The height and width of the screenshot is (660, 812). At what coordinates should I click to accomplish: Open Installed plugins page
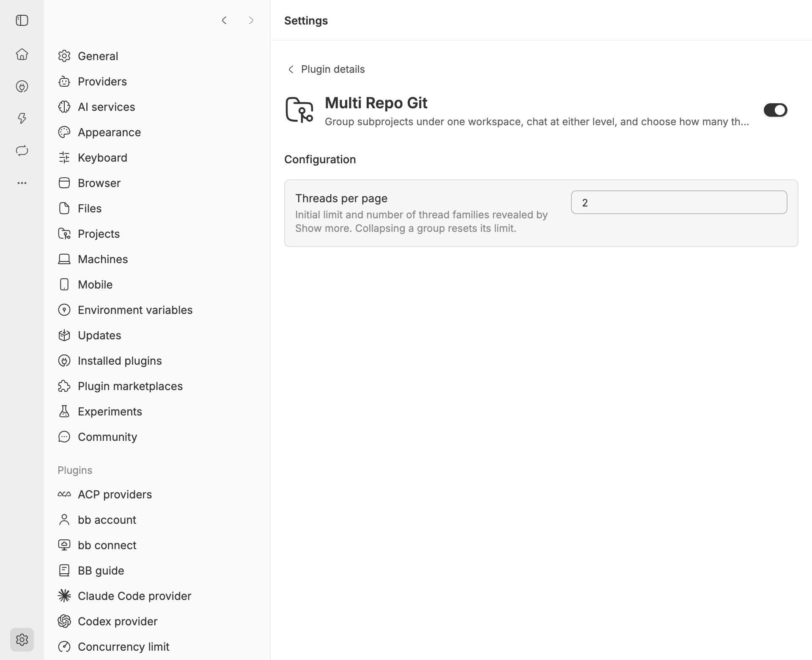(x=157, y=360)
